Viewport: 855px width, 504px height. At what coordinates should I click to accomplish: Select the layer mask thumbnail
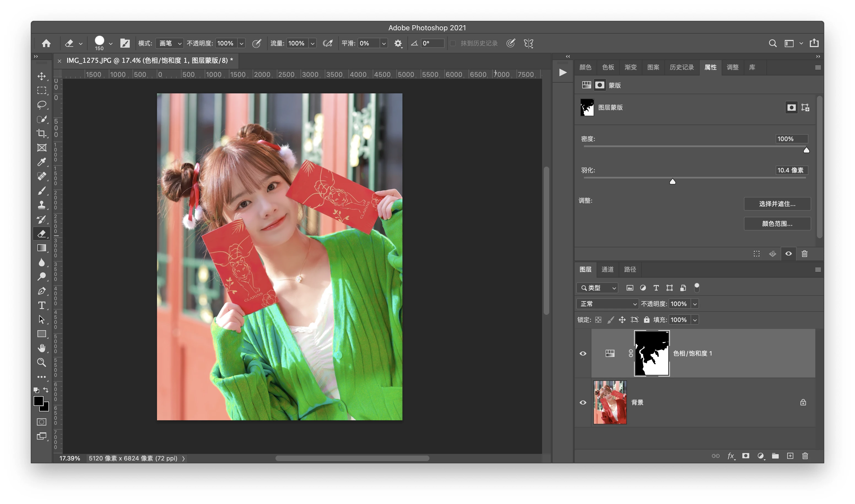coord(651,353)
